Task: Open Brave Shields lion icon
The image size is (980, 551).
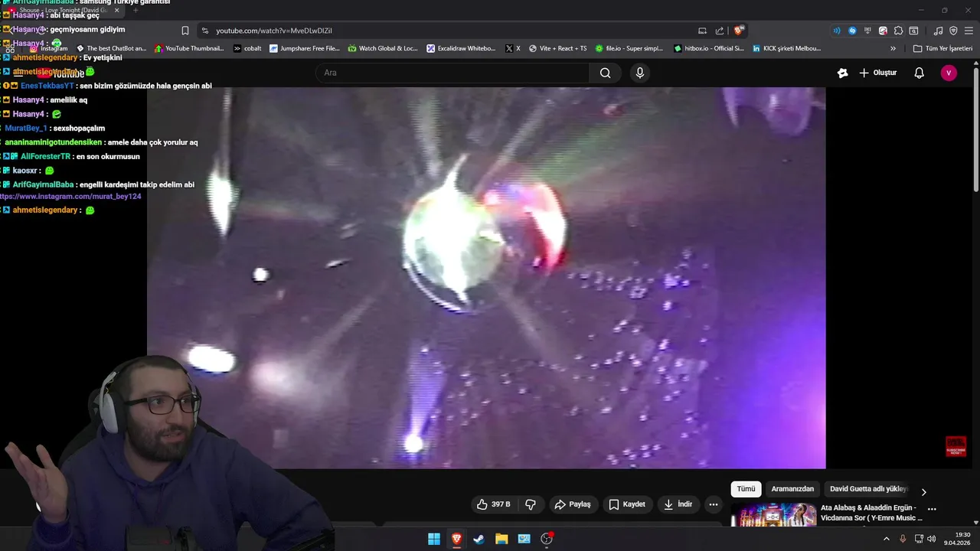Action: pos(738,31)
